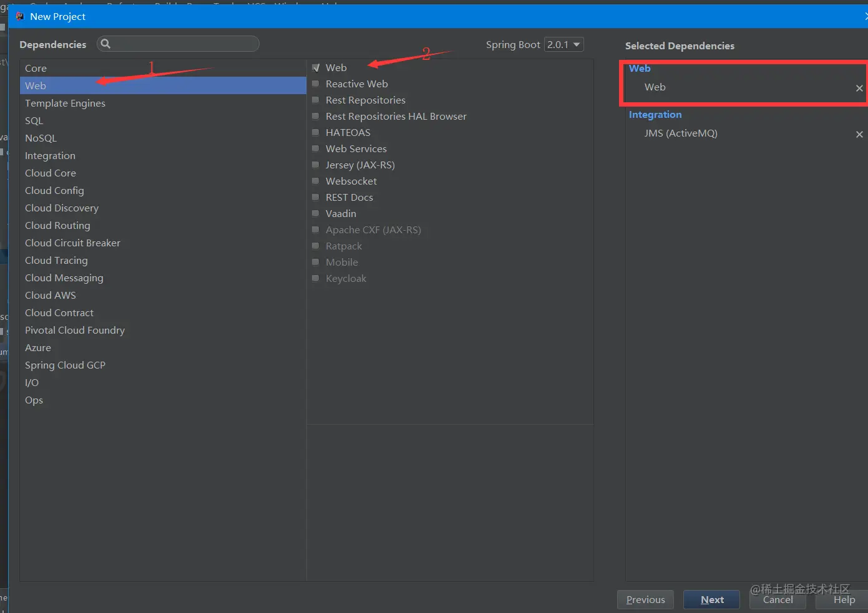
Task: Cancel the New Project dialog
Action: pos(778,599)
